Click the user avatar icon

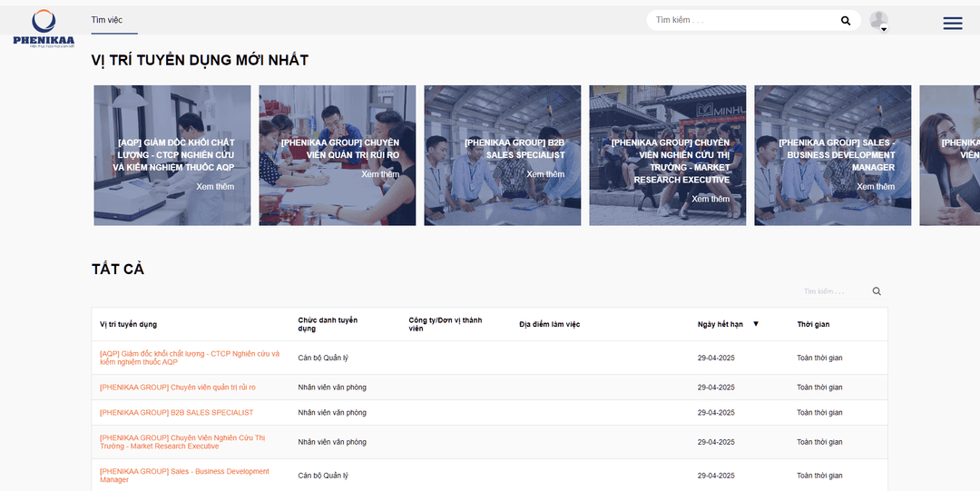coord(877,19)
